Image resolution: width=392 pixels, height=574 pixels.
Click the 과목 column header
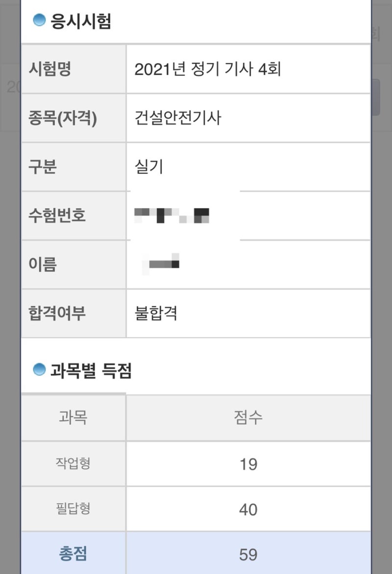[73, 417]
